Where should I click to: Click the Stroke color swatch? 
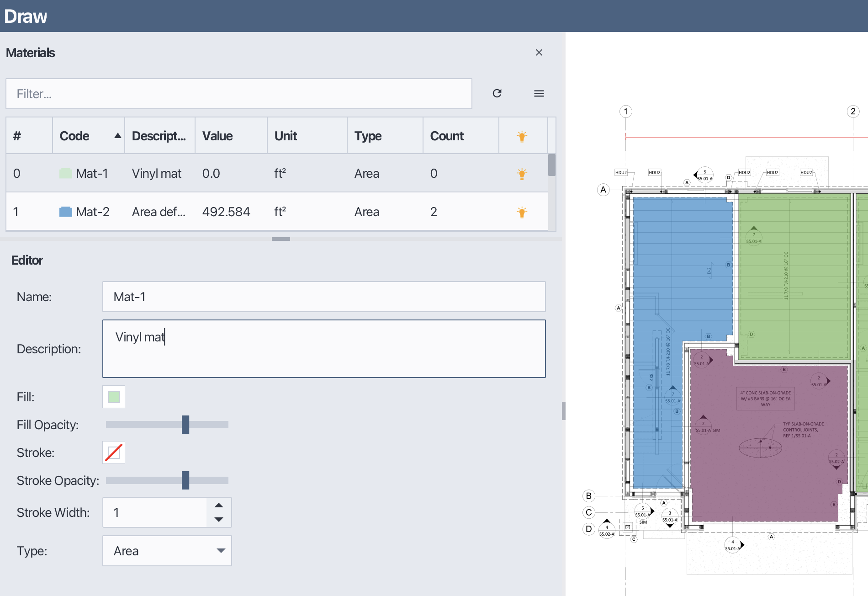click(114, 452)
